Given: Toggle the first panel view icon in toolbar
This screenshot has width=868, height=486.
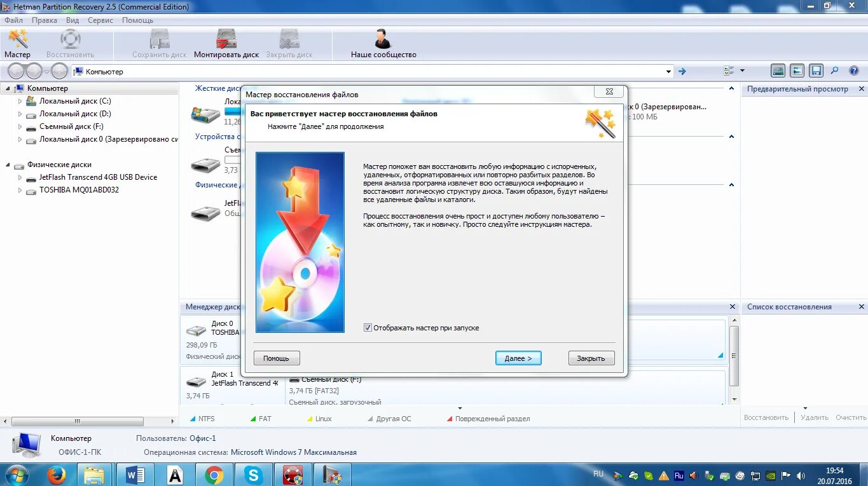Looking at the screenshot, I should click(x=778, y=71).
